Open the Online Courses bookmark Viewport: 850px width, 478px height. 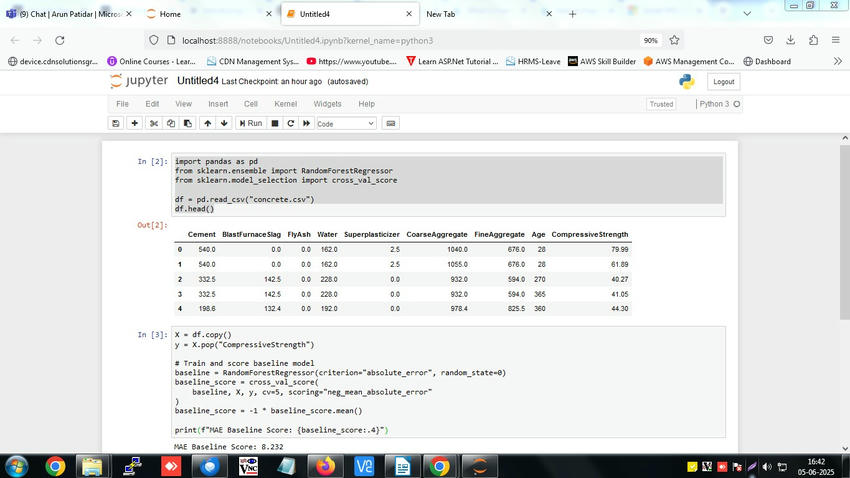pos(151,61)
